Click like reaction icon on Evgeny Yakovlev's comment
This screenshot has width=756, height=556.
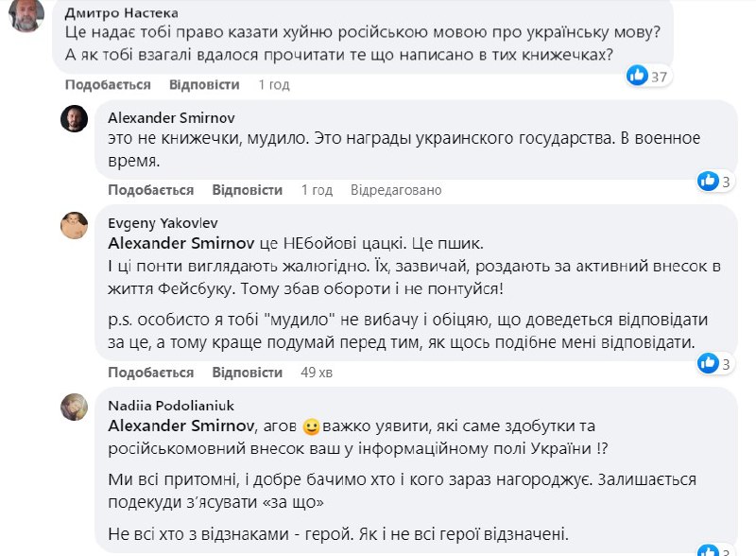[708, 363]
